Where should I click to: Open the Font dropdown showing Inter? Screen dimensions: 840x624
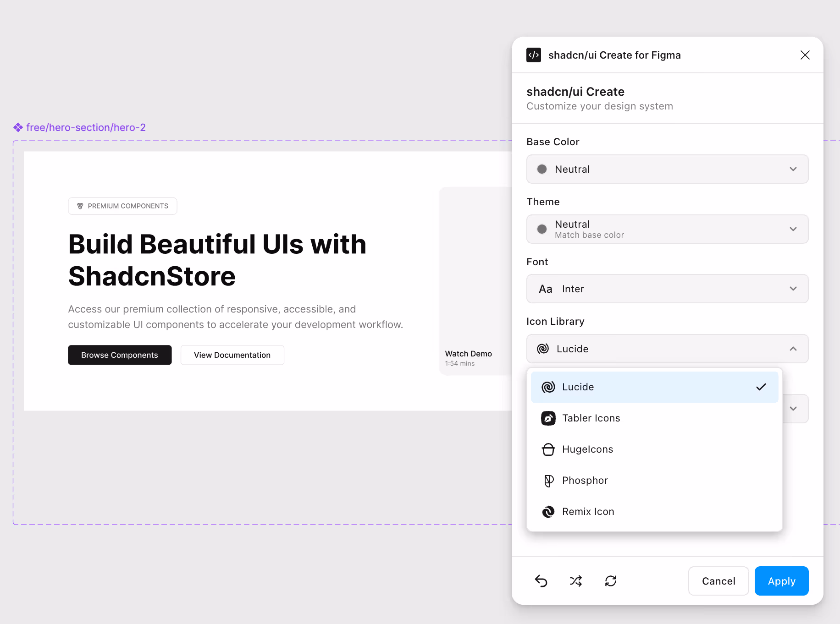pyautogui.click(x=668, y=289)
